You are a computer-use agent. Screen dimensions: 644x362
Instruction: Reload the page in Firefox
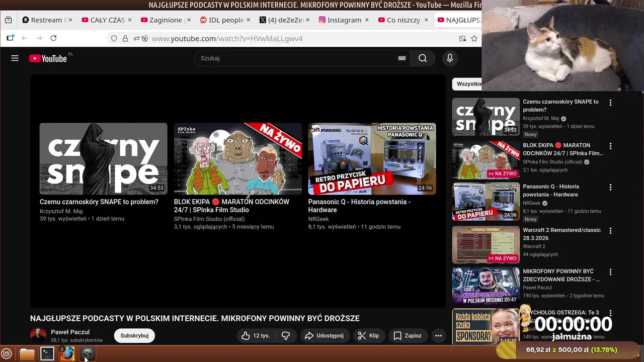tap(53, 38)
